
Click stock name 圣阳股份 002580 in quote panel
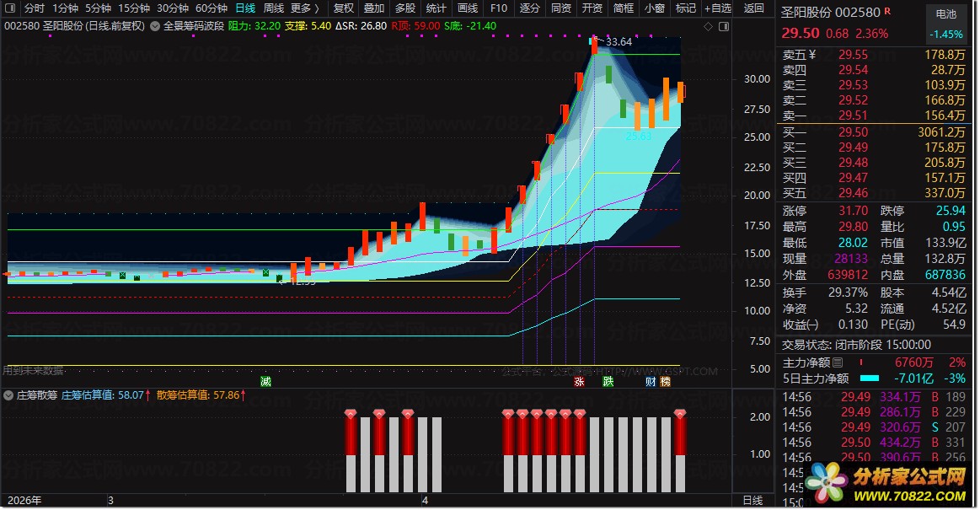831,12
